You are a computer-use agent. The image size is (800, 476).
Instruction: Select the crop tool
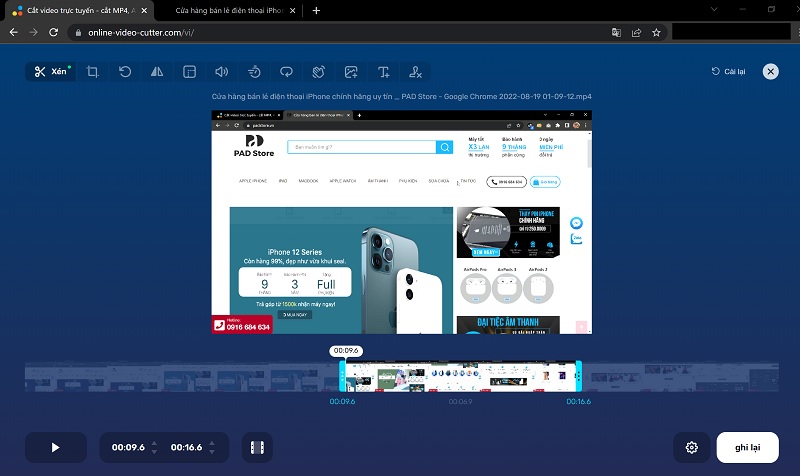(x=92, y=72)
